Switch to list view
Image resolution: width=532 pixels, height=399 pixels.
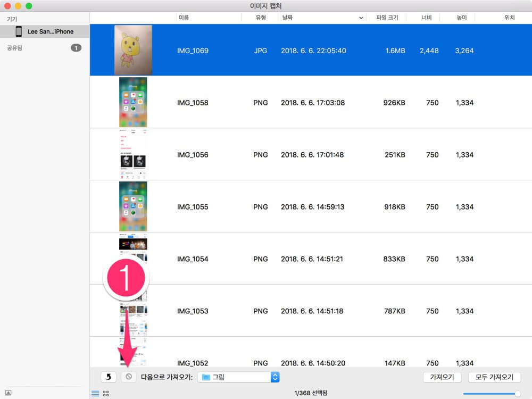tap(95, 393)
